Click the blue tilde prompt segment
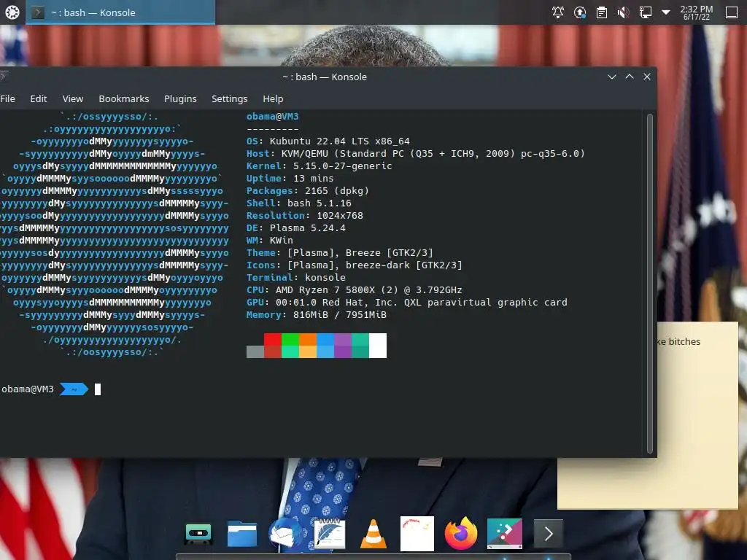 point(74,389)
